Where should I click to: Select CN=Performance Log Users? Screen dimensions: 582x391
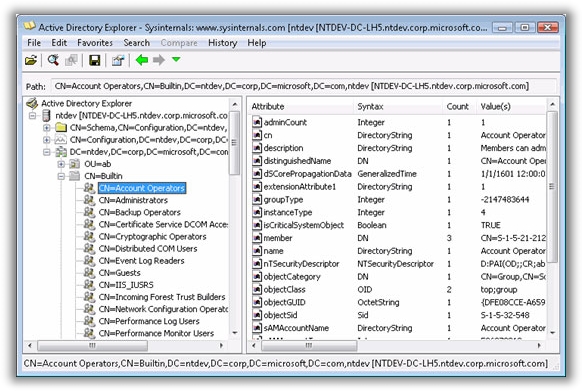point(149,321)
